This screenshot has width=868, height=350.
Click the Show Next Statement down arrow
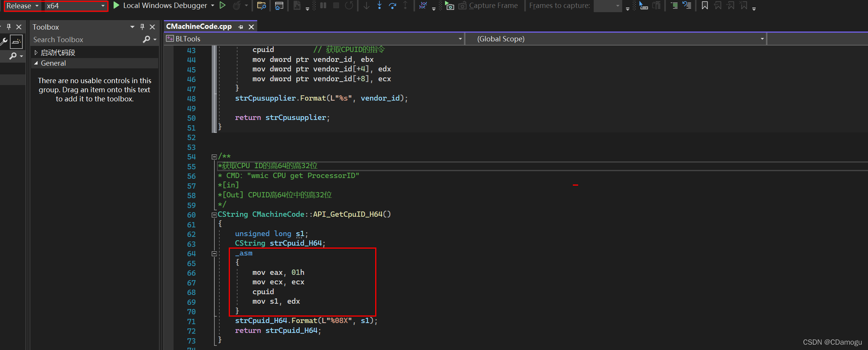(x=366, y=5)
